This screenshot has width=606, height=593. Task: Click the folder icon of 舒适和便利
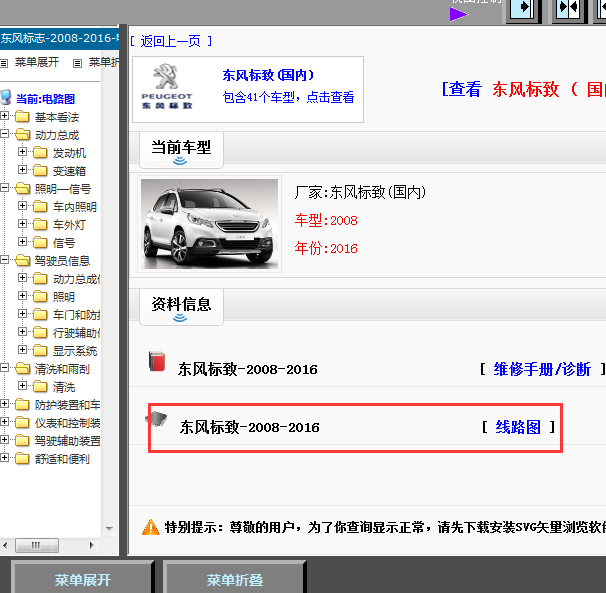22,458
